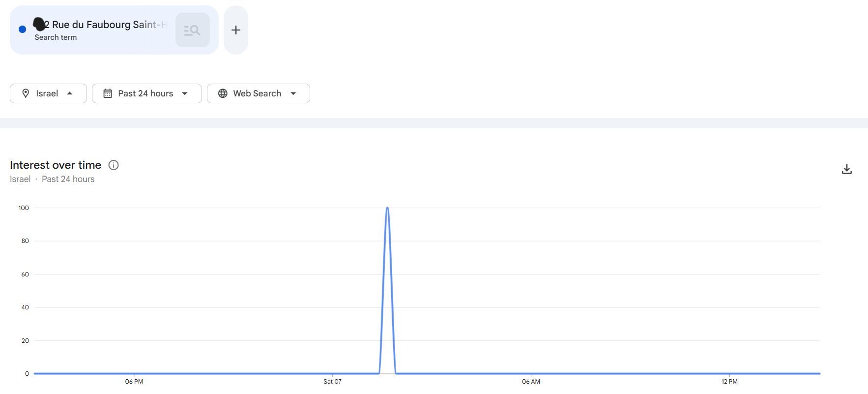Image resolution: width=868 pixels, height=394 pixels.
Task: Click the peak of the chart spike
Action: click(x=387, y=208)
